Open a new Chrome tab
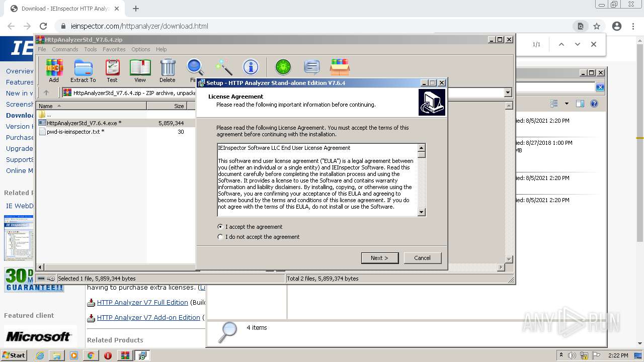Screen dimensions: 644x362 coord(136,9)
